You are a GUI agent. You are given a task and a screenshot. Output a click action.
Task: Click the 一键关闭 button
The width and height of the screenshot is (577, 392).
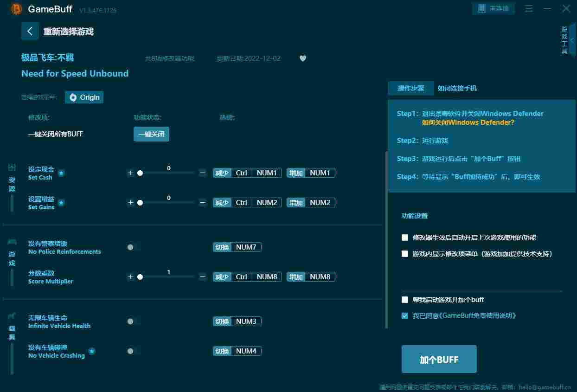coord(151,134)
